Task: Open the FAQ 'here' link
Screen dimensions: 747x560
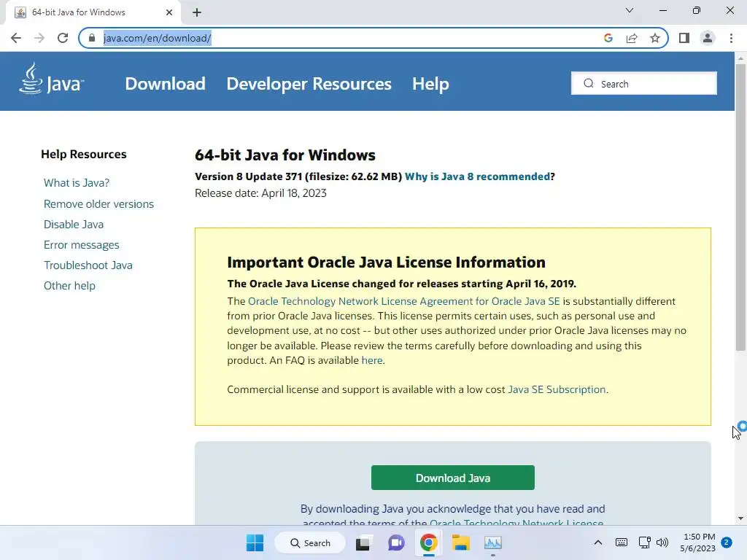Action: tap(372, 360)
